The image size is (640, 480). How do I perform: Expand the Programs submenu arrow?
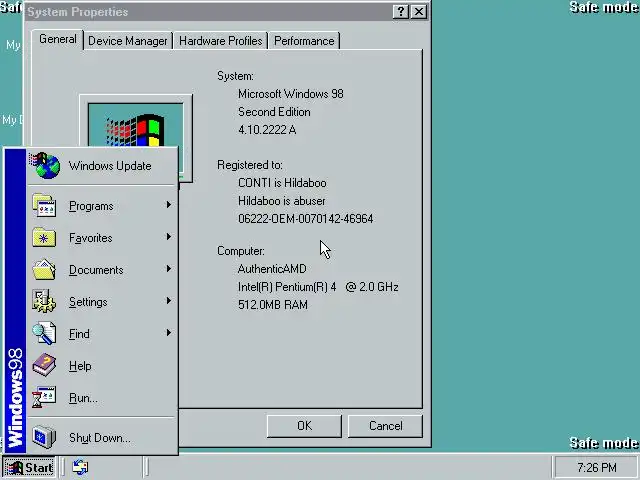(x=169, y=205)
